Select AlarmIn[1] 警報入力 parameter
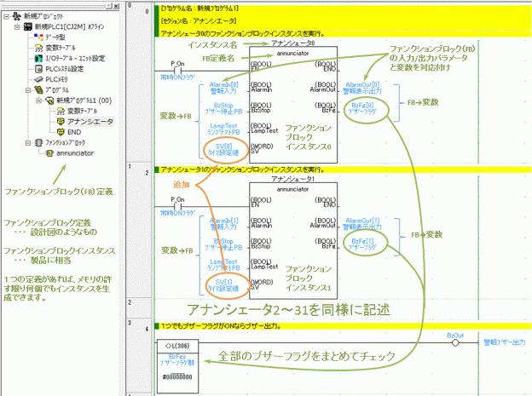 223,224
